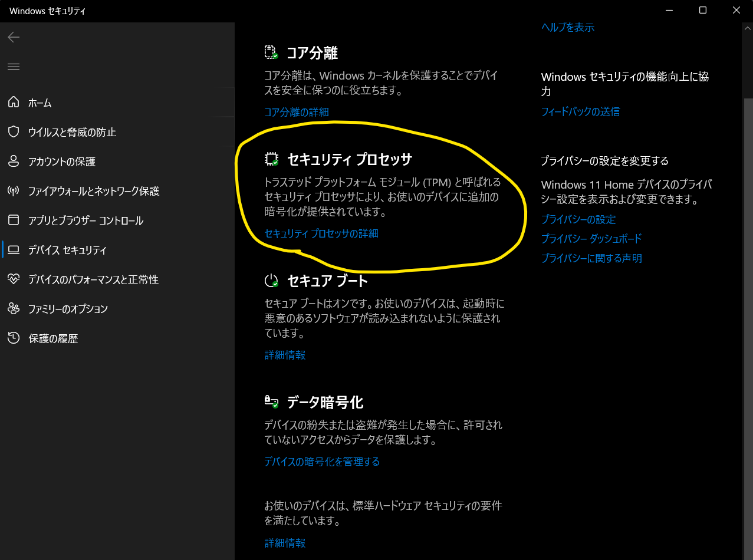Click the データ暗号化 lock icon

[271, 402]
